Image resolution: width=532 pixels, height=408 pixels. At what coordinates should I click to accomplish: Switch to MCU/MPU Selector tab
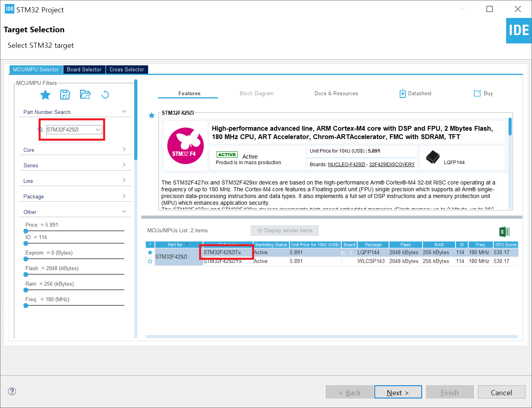click(36, 69)
